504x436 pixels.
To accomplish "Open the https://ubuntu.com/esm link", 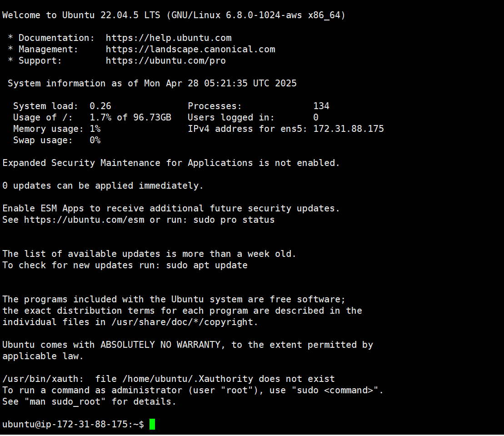I will click(84, 220).
